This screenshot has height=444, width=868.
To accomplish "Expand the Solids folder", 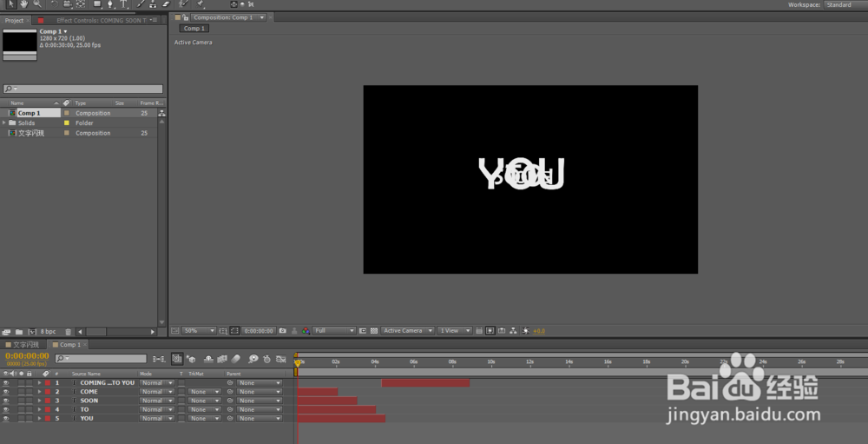I will (4, 123).
